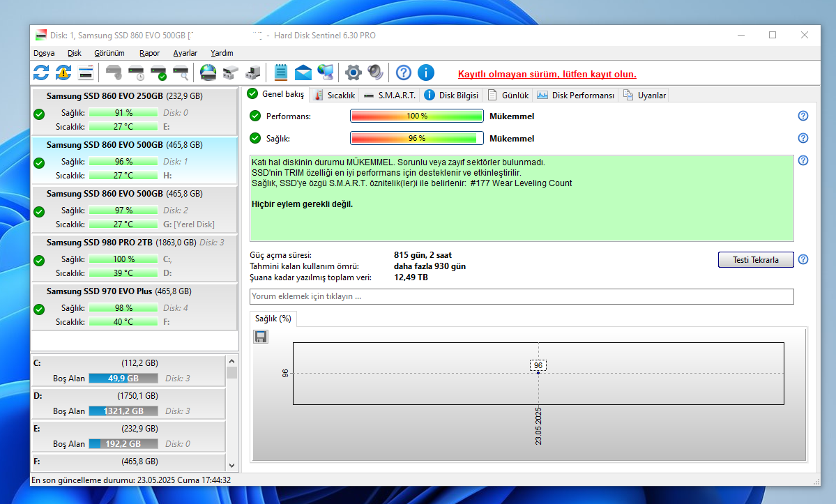The height and width of the screenshot is (504, 836).
Task: Open the Dosya menu
Action: coord(44,53)
